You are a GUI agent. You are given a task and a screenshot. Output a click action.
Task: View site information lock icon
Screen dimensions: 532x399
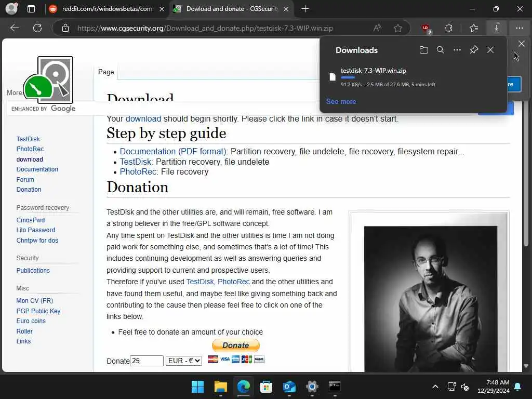[x=65, y=28]
